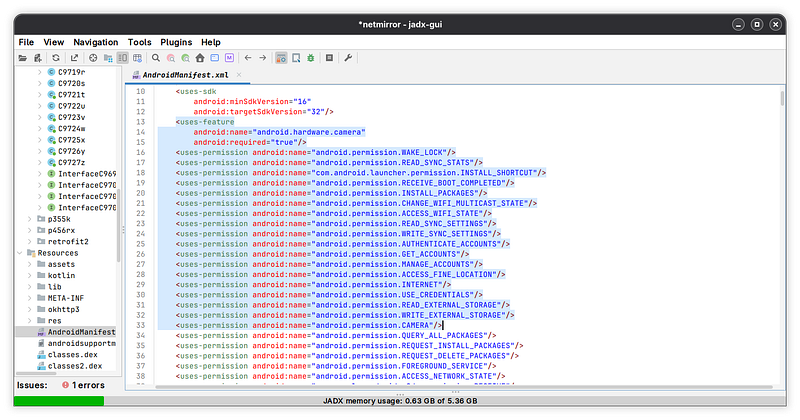Select classes2.dex in the tree

75,366
